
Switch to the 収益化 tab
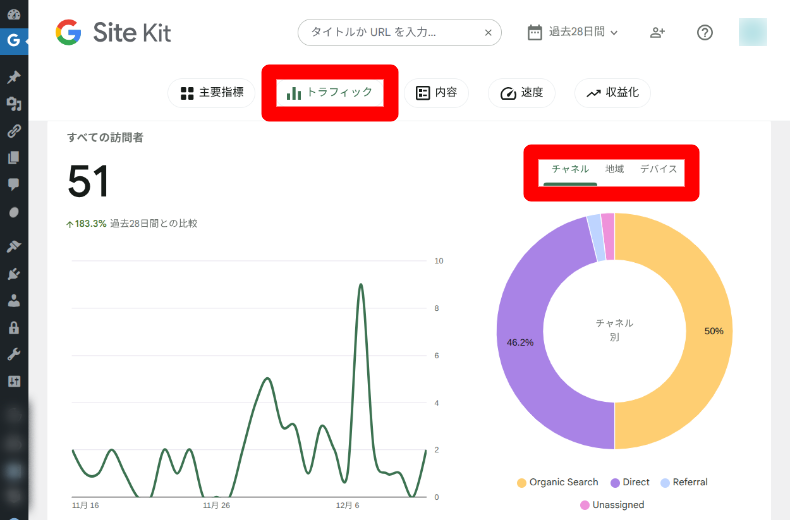pyautogui.click(x=612, y=93)
